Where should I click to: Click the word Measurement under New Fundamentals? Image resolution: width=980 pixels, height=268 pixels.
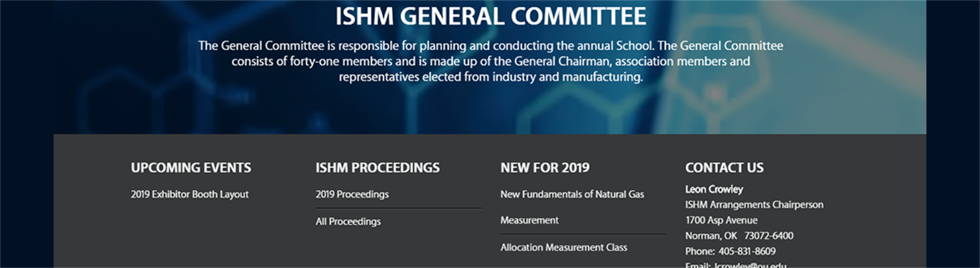529,220
